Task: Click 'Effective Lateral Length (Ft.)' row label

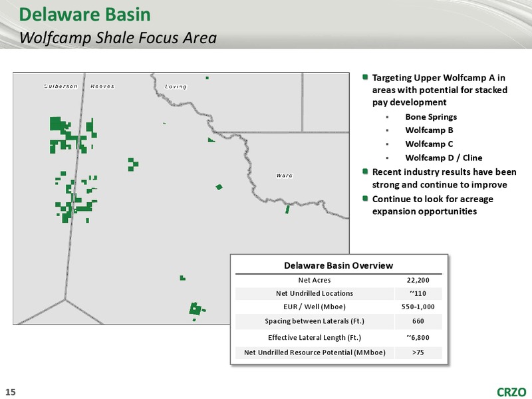Action: 314,338
